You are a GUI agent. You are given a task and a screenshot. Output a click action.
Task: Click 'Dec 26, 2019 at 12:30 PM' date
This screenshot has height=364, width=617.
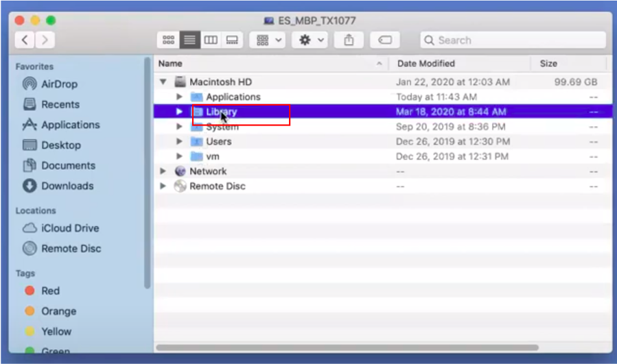[x=453, y=141]
